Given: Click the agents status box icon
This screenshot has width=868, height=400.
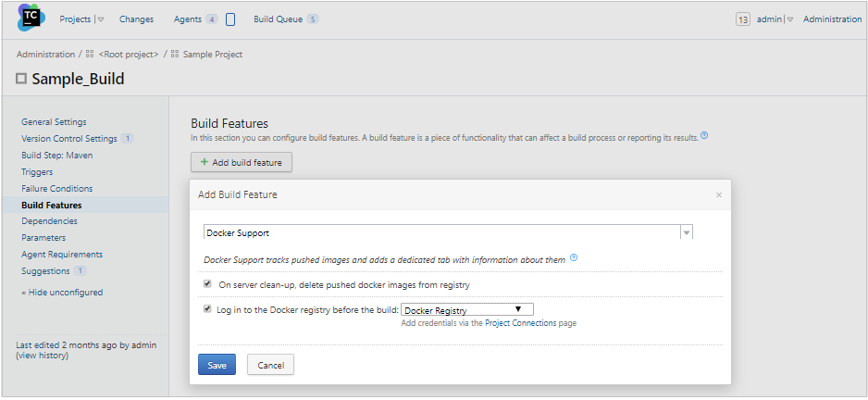Looking at the screenshot, I should point(230,19).
